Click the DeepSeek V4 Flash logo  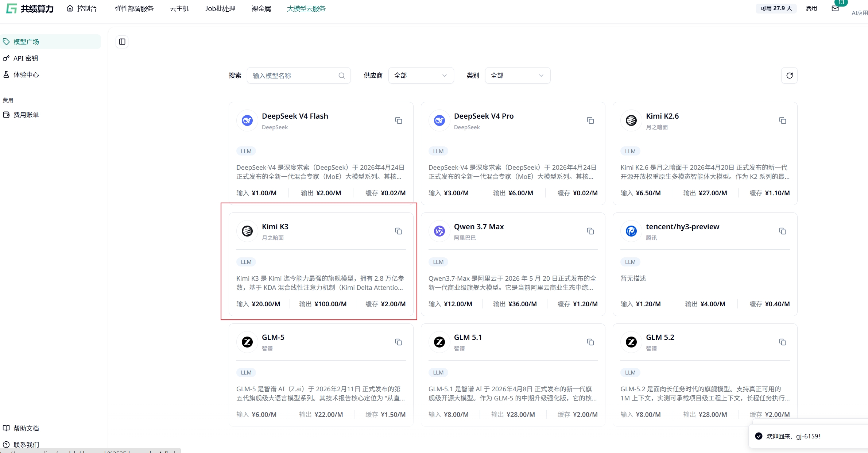pyautogui.click(x=247, y=120)
